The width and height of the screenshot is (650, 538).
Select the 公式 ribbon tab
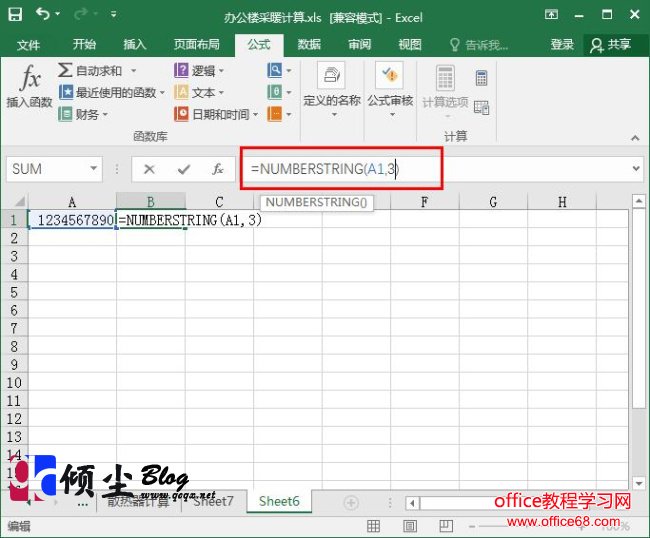point(259,44)
